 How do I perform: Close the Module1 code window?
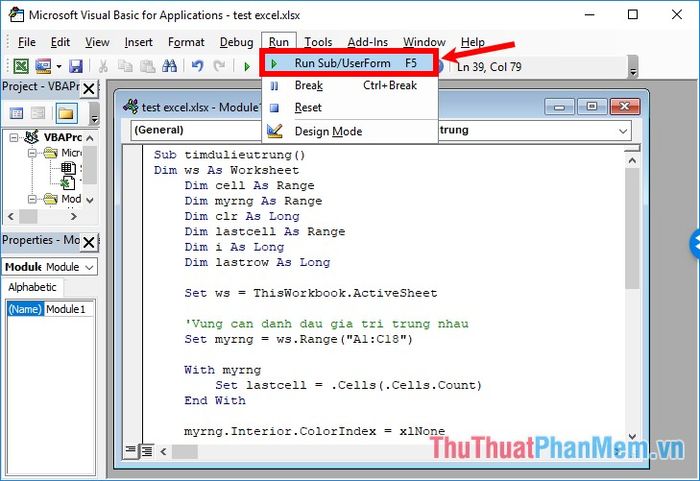(624, 107)
